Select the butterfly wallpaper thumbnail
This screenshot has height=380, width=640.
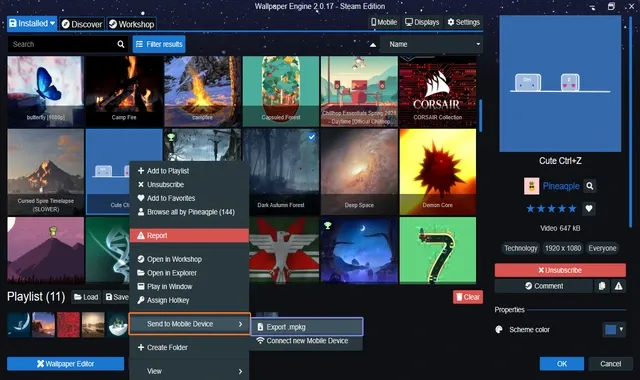coord(46,91)
